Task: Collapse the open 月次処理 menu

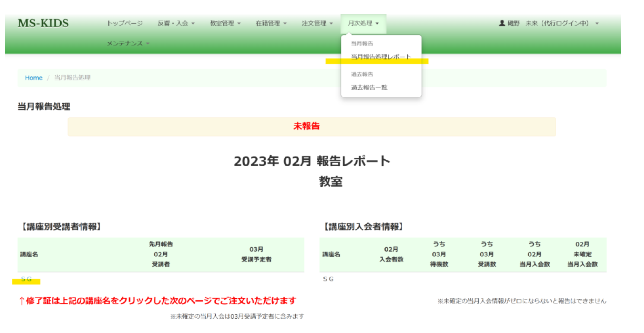Action: [363, 23]
